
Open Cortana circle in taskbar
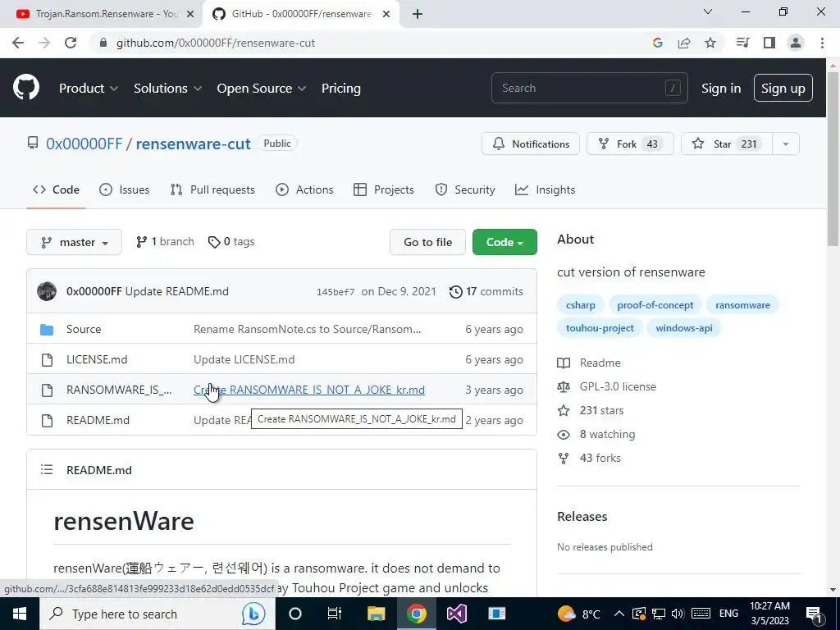[x=295, y=614]
